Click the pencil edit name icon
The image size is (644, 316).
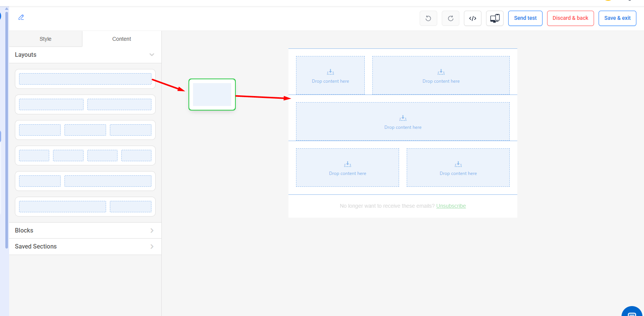(21, 18)
